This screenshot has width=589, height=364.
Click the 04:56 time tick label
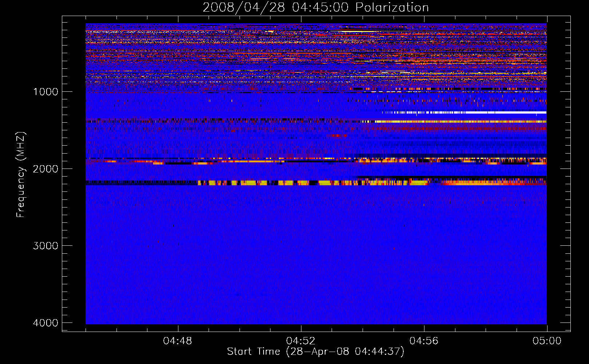pos(424,341)
